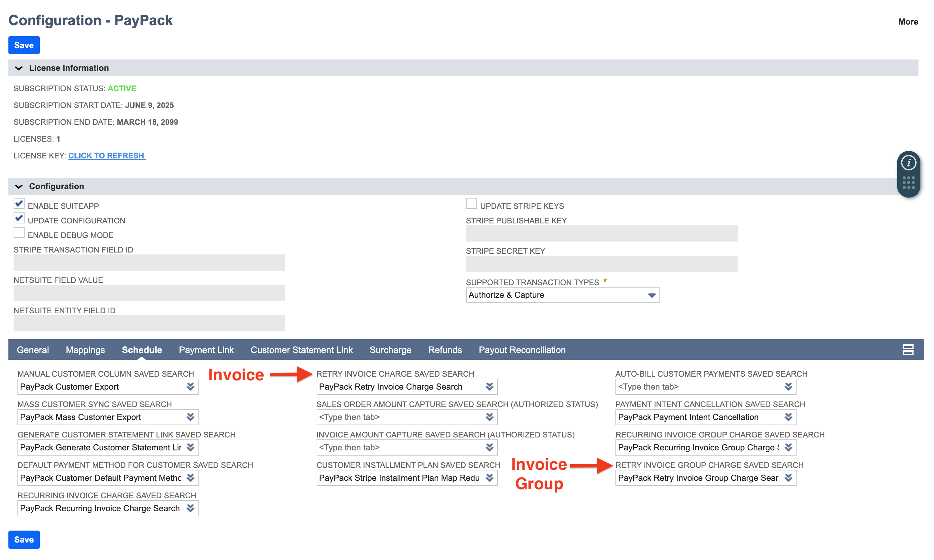Screen dimensions: 934x560
Task: Collapse the License Information section
Action: (18, 68)
